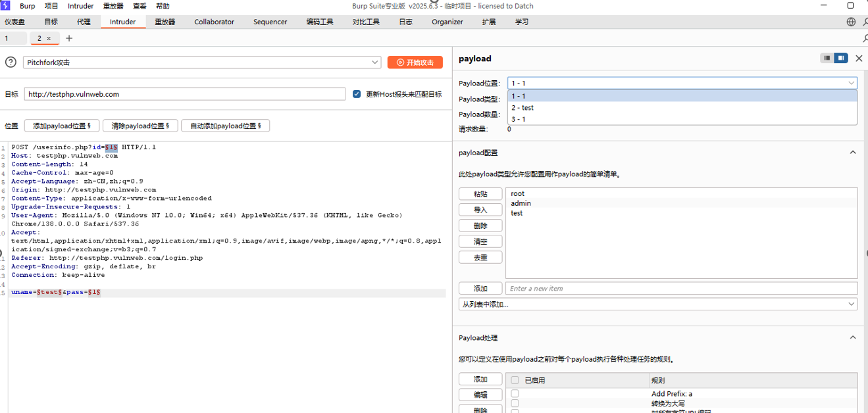Click the search icon beside the globe
Image resolution: width=868 pixels, height=413 pixels.
(864, 22)
